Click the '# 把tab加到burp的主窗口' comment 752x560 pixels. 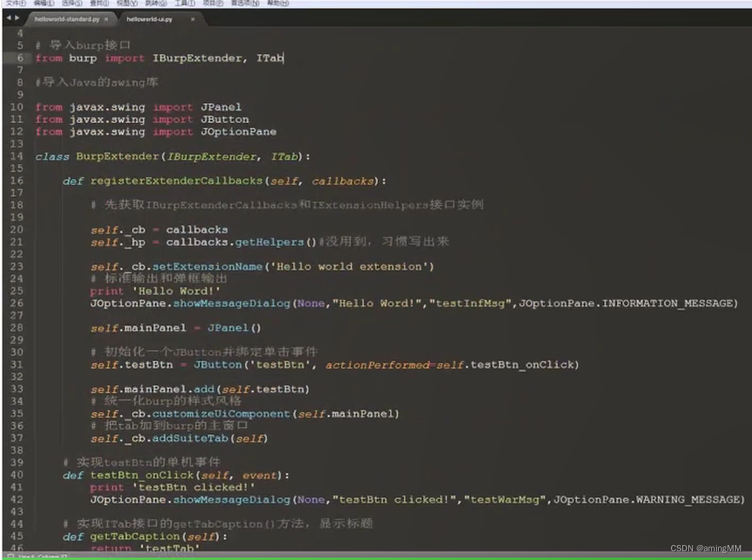[x=169, y=426]
